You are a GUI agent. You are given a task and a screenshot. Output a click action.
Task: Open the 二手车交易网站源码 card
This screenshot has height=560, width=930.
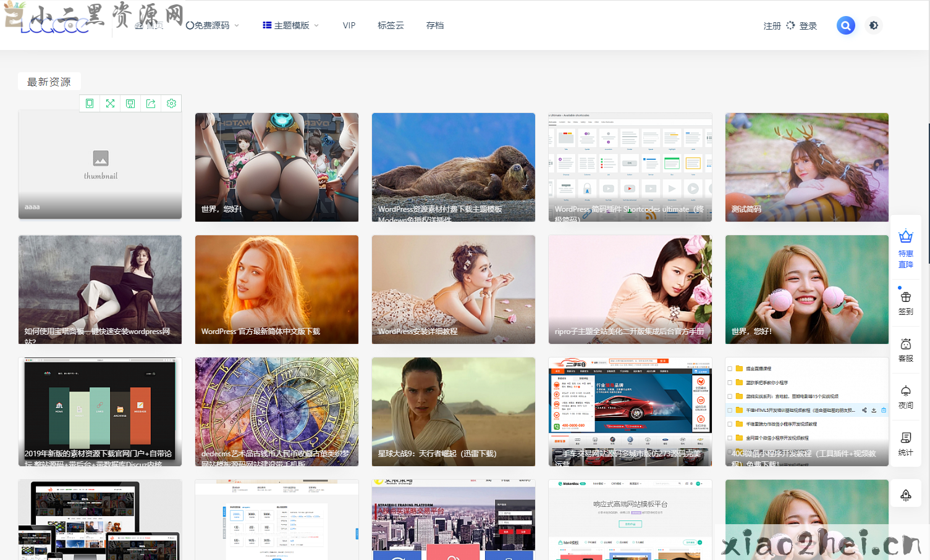tap(630, 412)
